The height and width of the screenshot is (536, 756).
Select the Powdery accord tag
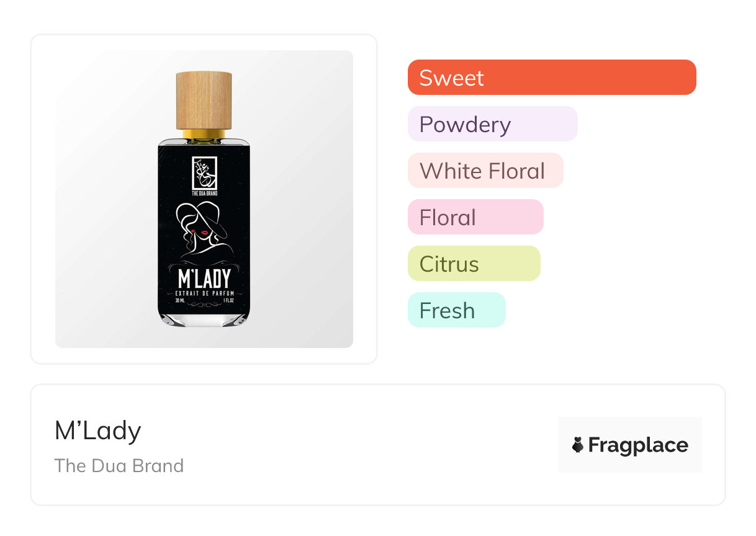coord(492,124)
